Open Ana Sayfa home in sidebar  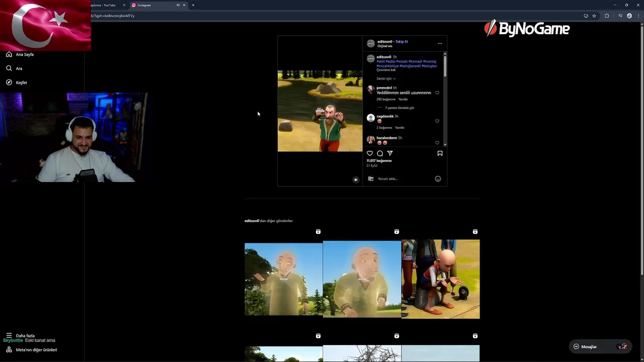point(20,54)
